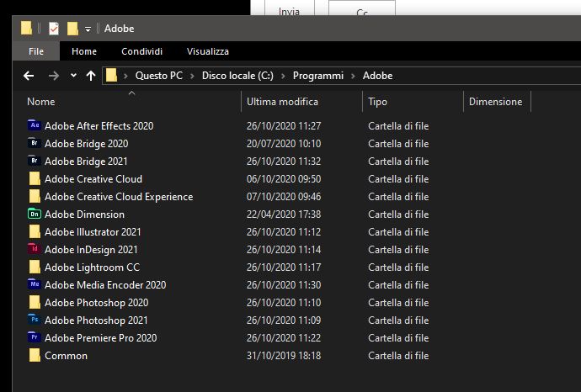Screen dimensions: 581x392
Task: Select the 'Adobe InDesign 2021' file name
Action: (91, 250)
